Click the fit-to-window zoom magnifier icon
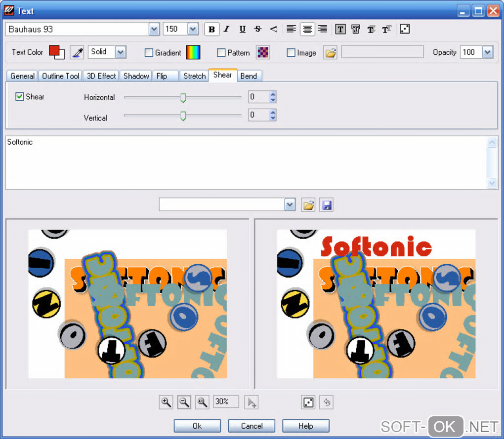Screen dimensions: 504x439 (202, 402)
